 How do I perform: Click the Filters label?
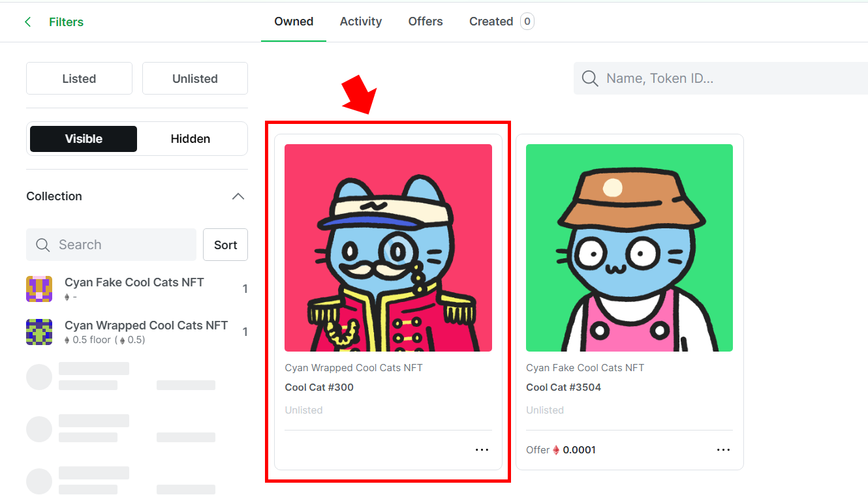pyautogui.click(x=66, y=22)
